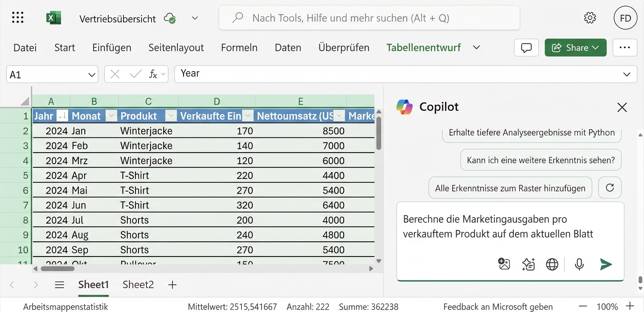The width and height of the screenshot is (644, 312).
Task: Open the Tabellenentwurf tab
Action: click(423, 48)
